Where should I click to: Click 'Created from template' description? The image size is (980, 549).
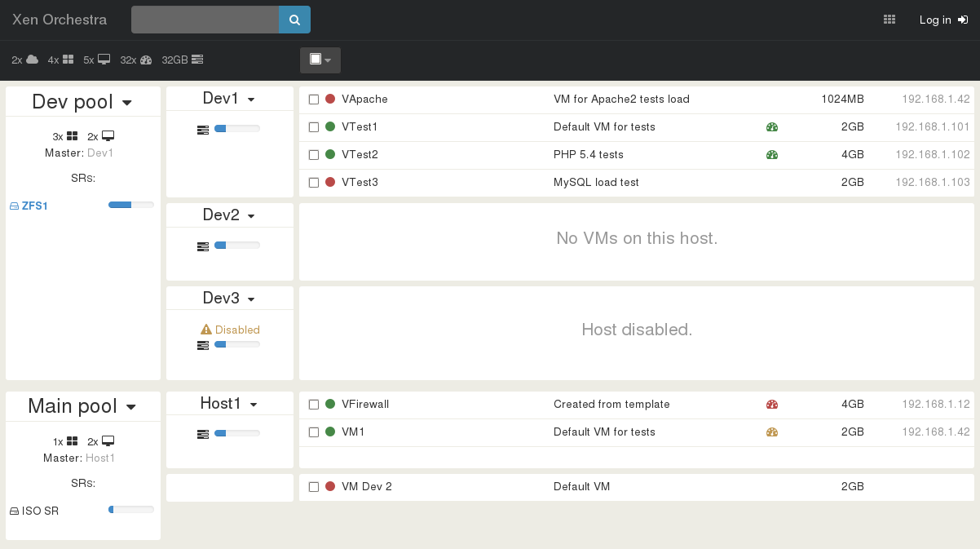point(611,404)
